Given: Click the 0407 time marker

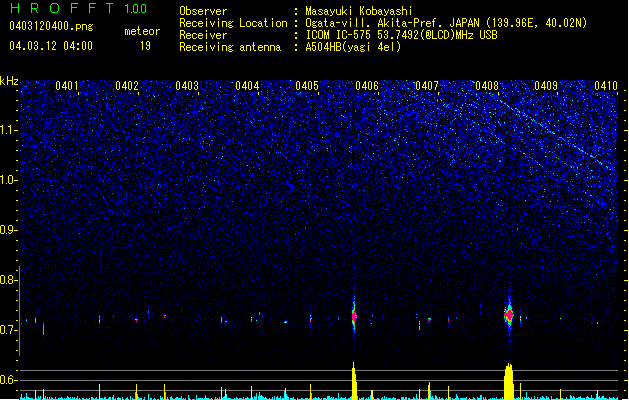Looking at the screenshot, I should click(427, 86).
